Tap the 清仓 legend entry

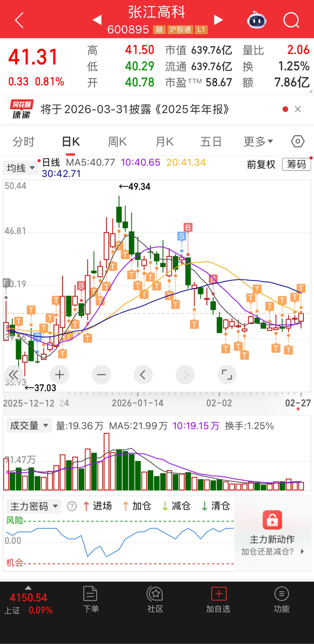point(216,506)
